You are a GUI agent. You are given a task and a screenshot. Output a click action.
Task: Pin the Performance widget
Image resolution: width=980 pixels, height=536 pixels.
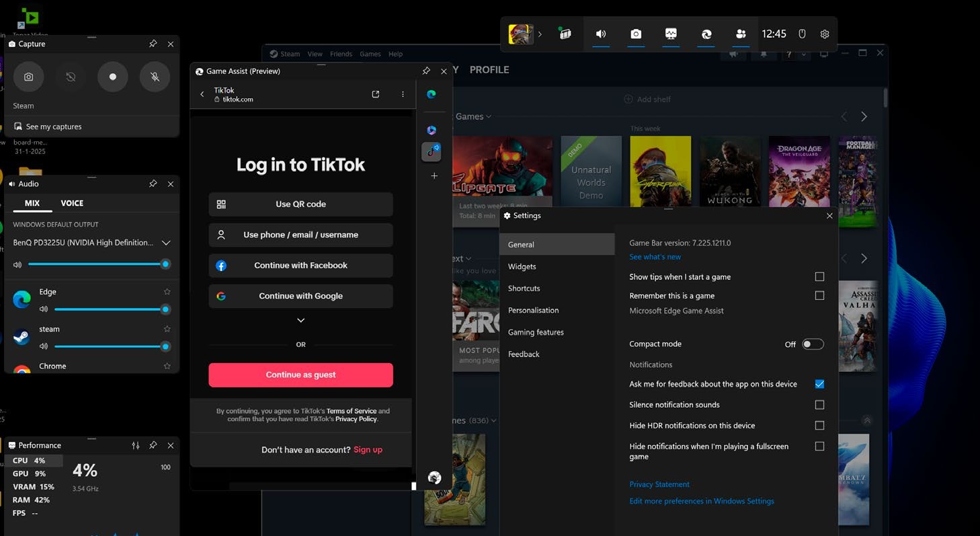[153, 445]
